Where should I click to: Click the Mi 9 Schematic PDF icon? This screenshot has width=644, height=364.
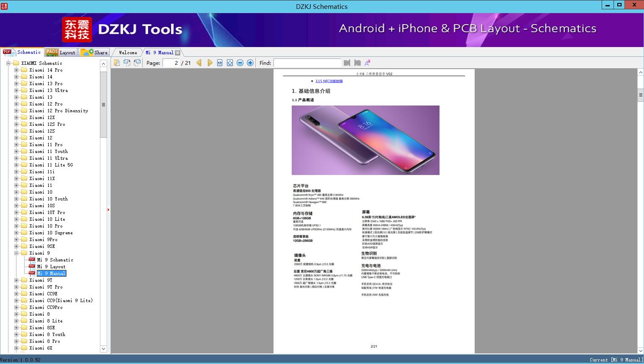tap(32, 260)
